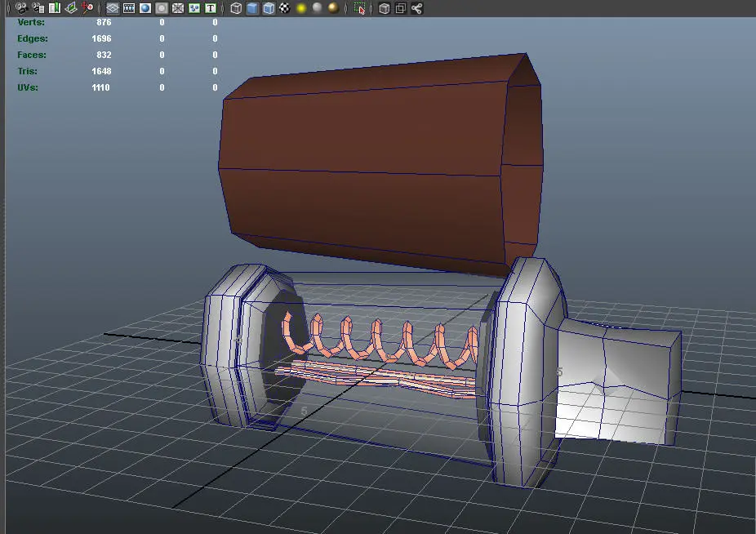756x534 pixels.
Task: Switch to Wireframe display mode
Action: [x=236, y=8]
